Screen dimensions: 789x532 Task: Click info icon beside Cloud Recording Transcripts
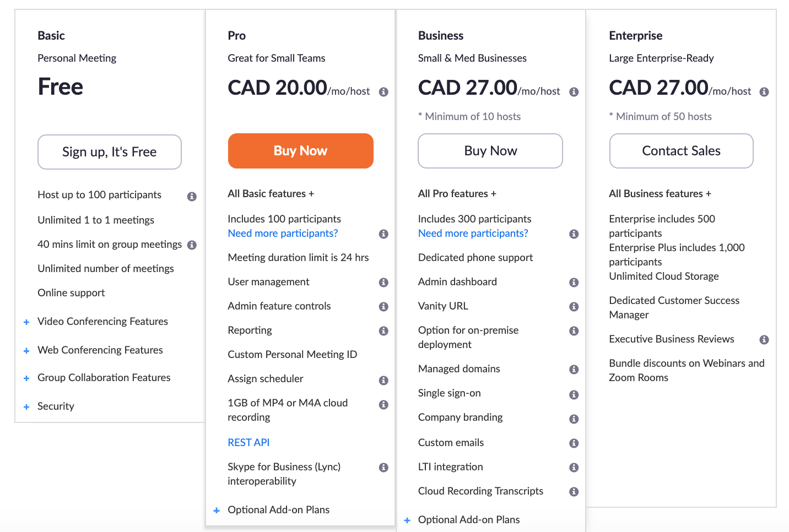(574, 492)
